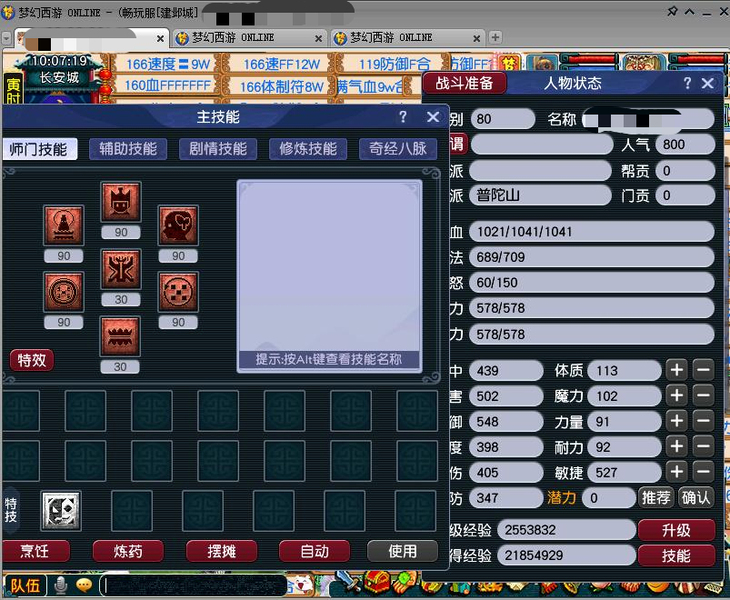This screenshot has height=600, width=730.
Task: Click the sword icon on the bottom bar
Action: (347, 582)
